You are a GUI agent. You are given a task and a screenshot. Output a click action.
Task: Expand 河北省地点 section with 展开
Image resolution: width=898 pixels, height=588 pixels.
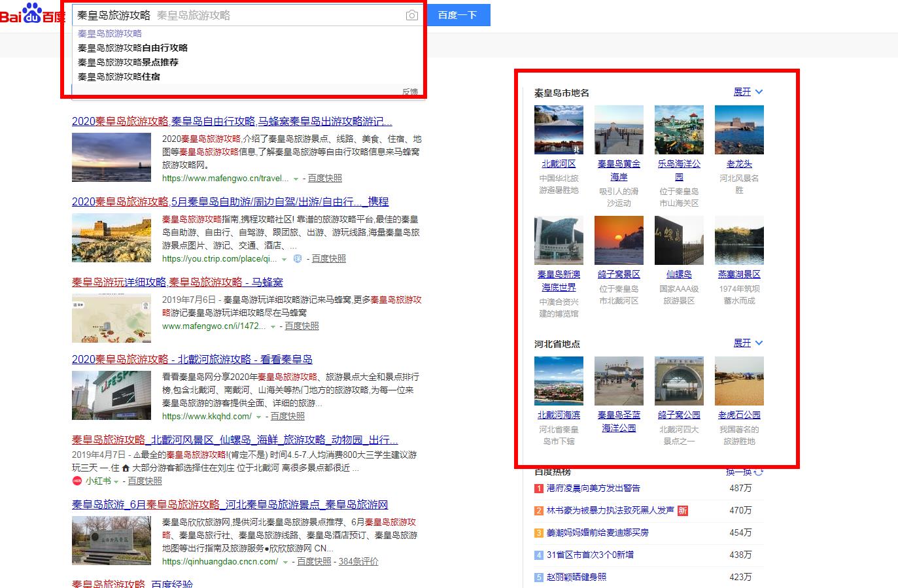click(x=748, y=343)
